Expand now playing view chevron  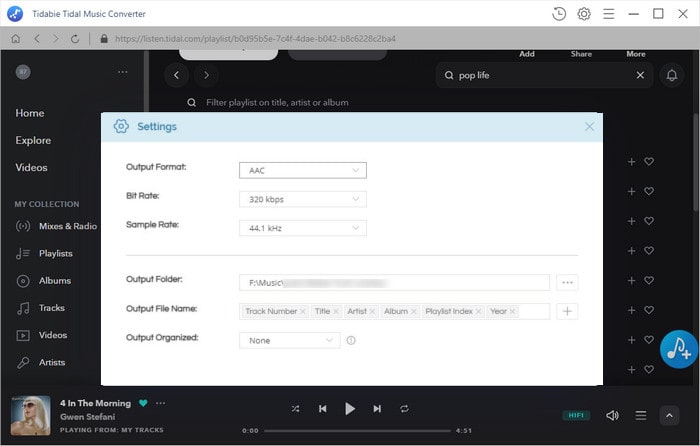pyautogui.click(x=669, y=416)
